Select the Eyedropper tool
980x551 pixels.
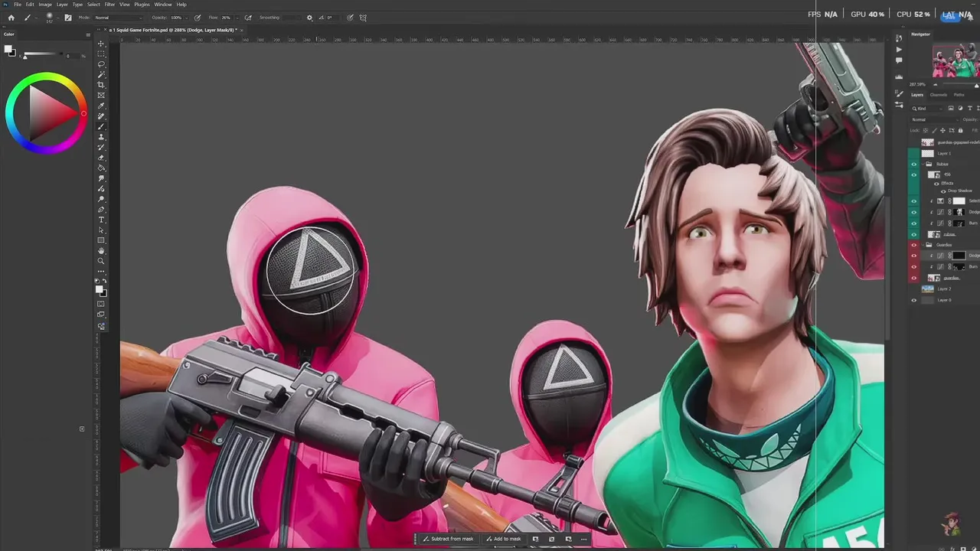pyautogui.click(x=101, y=106)
